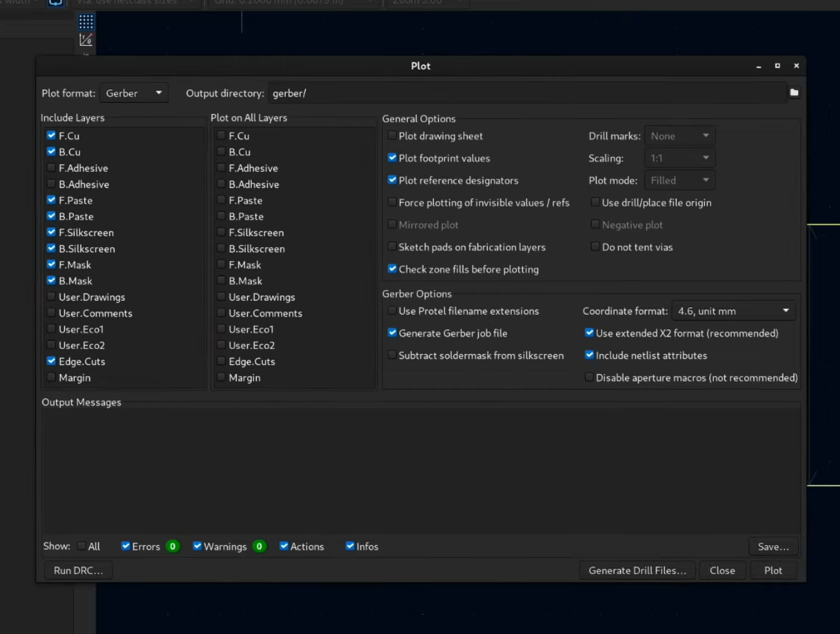Viewport: 840px width, 634px height.
Task: Toggle Plot reference designators checkbox
Action: (392, 180)
